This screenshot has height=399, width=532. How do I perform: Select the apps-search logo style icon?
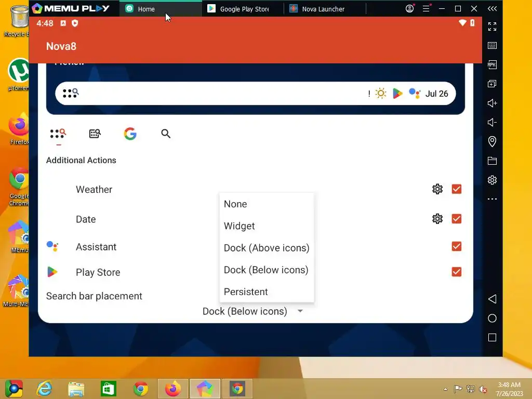pyautogui.click(x=58, y=134)
